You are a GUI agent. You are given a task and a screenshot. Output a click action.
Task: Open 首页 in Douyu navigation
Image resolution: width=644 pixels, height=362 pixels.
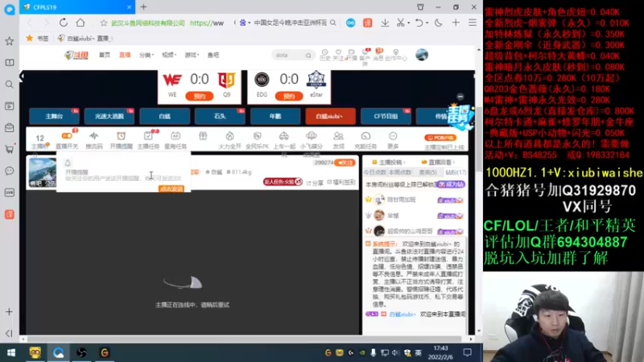105,55
